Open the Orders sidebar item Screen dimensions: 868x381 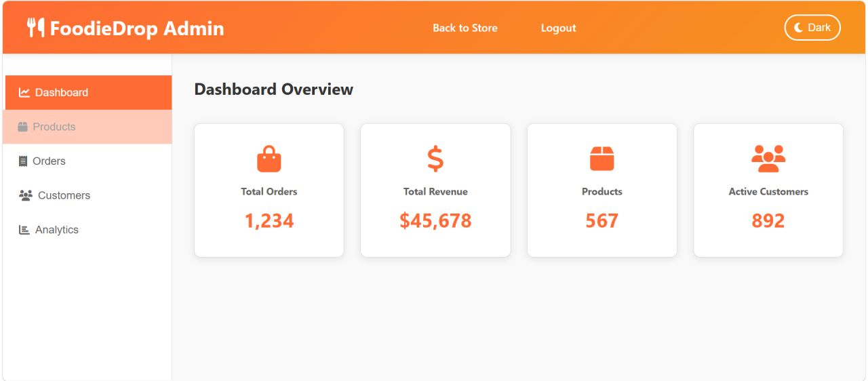click(x=87, y=161)
